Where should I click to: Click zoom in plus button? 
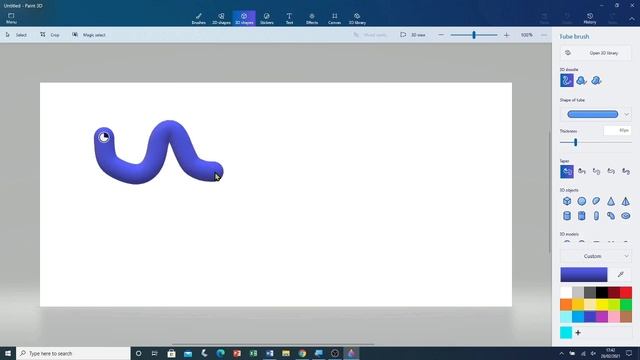click(x=507, y=35)
